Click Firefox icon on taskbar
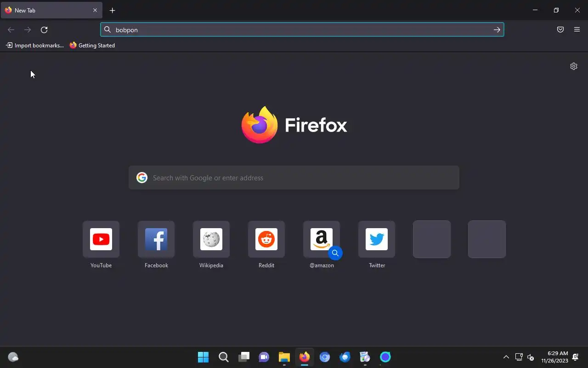This screenshot has height=368, width=588. click(x=305, y=357)
